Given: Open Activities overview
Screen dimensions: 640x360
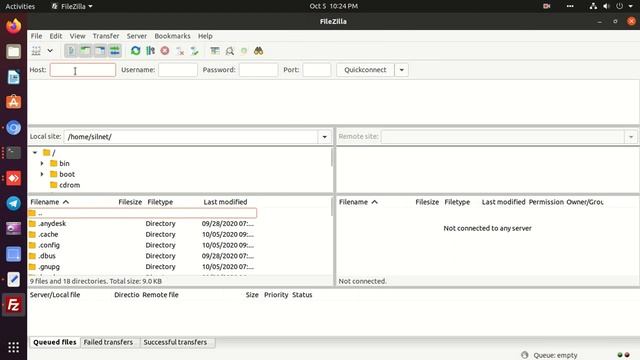Looking at the screenshot, I should (20, 6).
